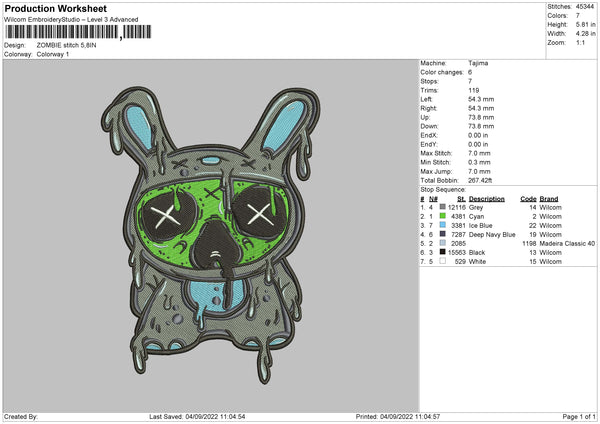Select the Madeira Classic 40 swatch
The width and height of the screenshot is (600, 424).
[443, 243]
